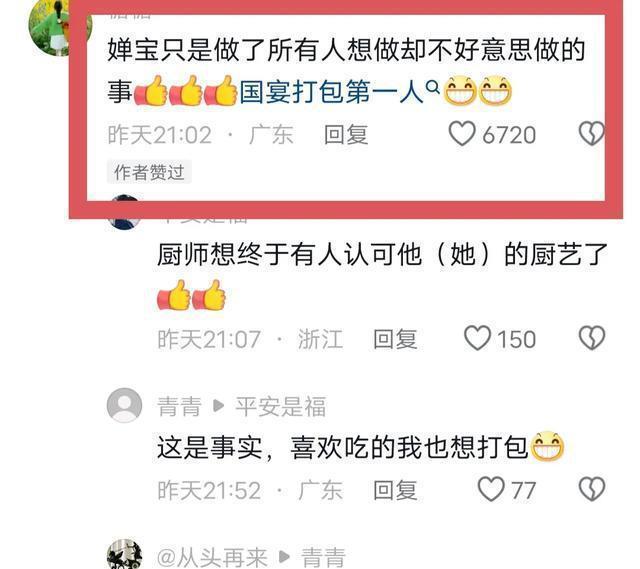Dislike 青青's comment with broken heart
The image size is (640, 569).
pos(592,489)
